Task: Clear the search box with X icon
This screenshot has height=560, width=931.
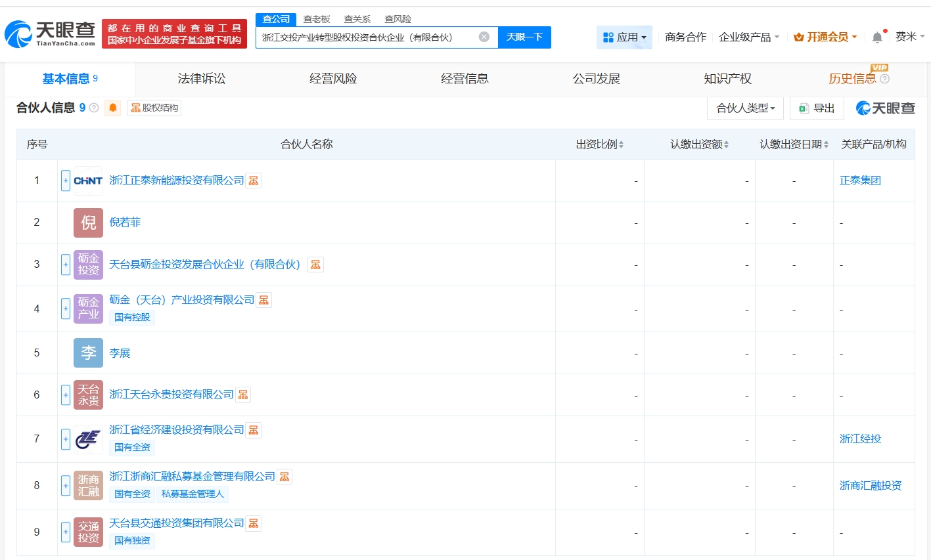Action: (x=484, y=37)
